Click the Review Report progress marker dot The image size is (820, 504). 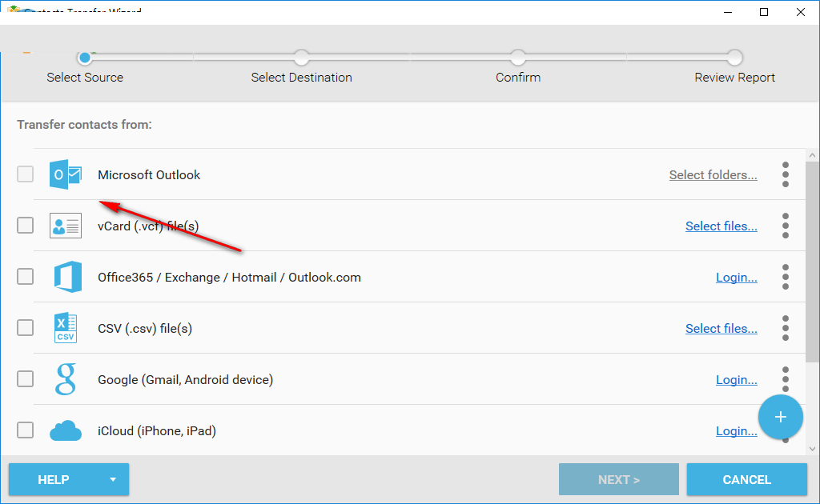(x=734, y=58)
